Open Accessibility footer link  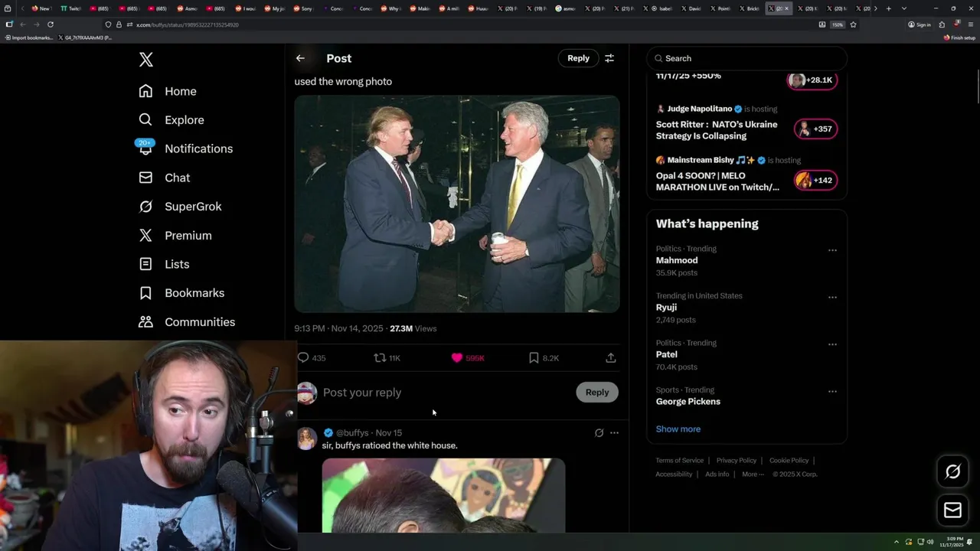pyautogui.click(x=674, y=474)
